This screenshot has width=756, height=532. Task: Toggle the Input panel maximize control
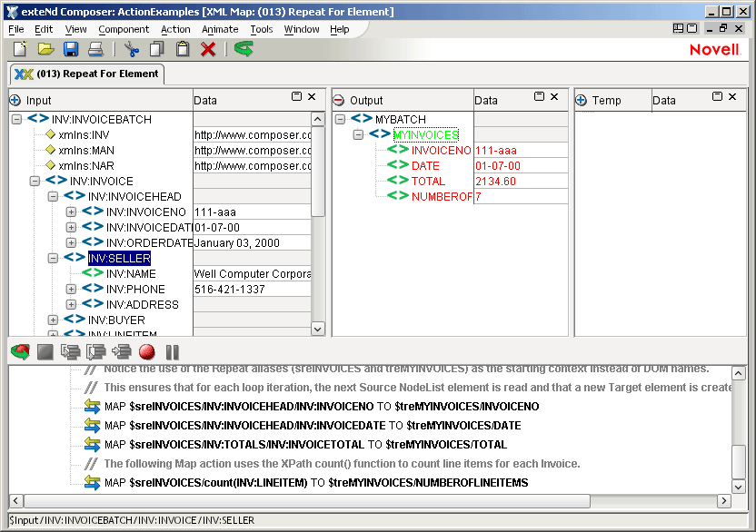[296, 96]
